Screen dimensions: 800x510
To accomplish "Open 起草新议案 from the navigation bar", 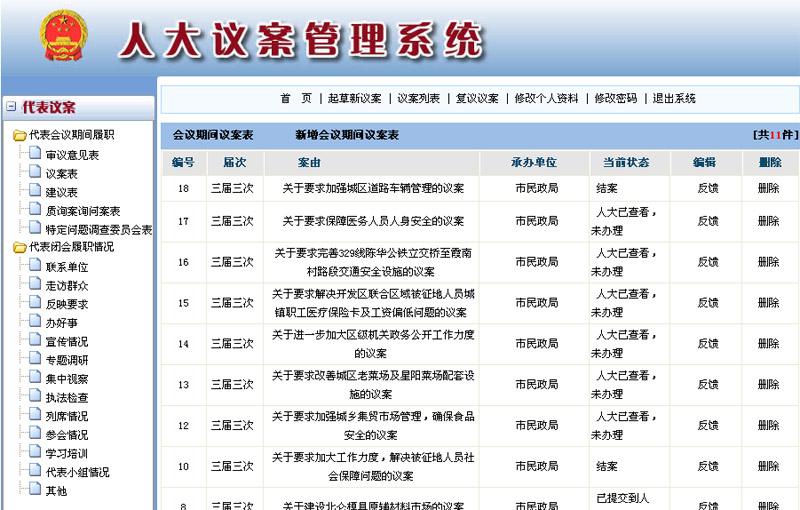I will (355, 99).
